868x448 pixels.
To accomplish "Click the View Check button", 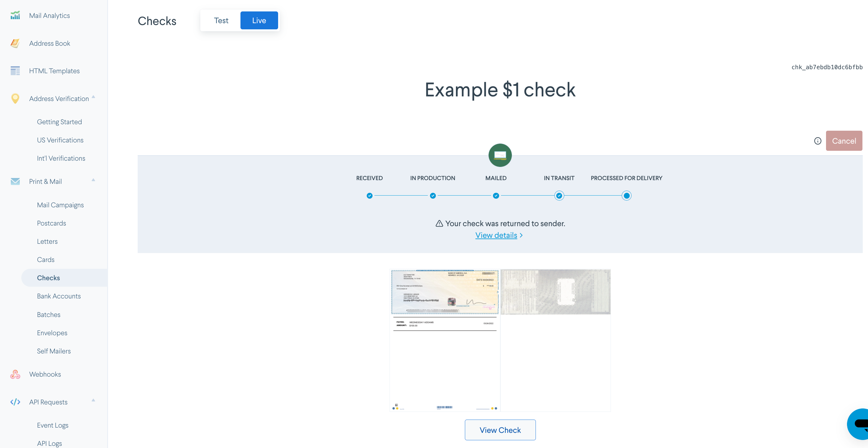I will [500, 430].
